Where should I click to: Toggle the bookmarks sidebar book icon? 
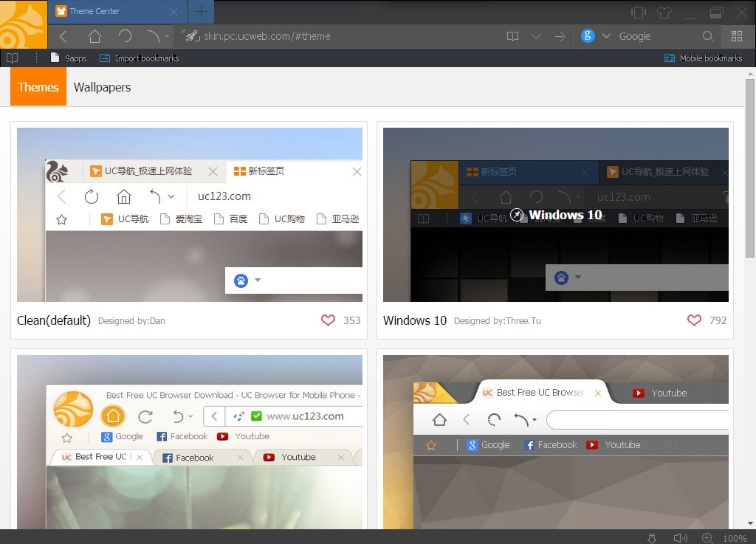pyautogui.click(x=13, y=58)
